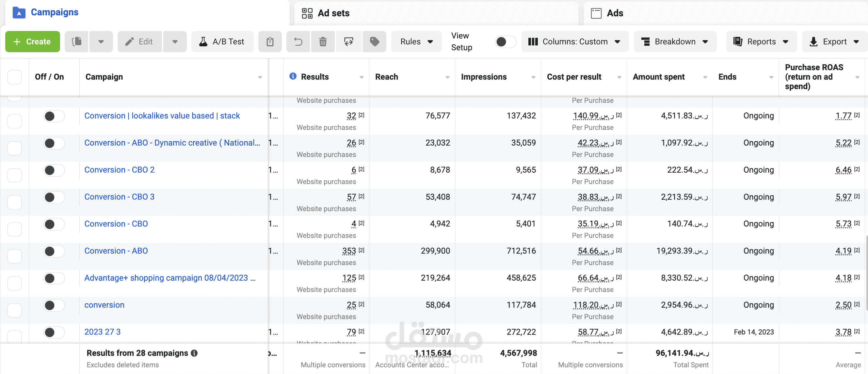The image size is (868, 374).
Task: Check the select-all campaigns checkbox in header
Action: 14,77
